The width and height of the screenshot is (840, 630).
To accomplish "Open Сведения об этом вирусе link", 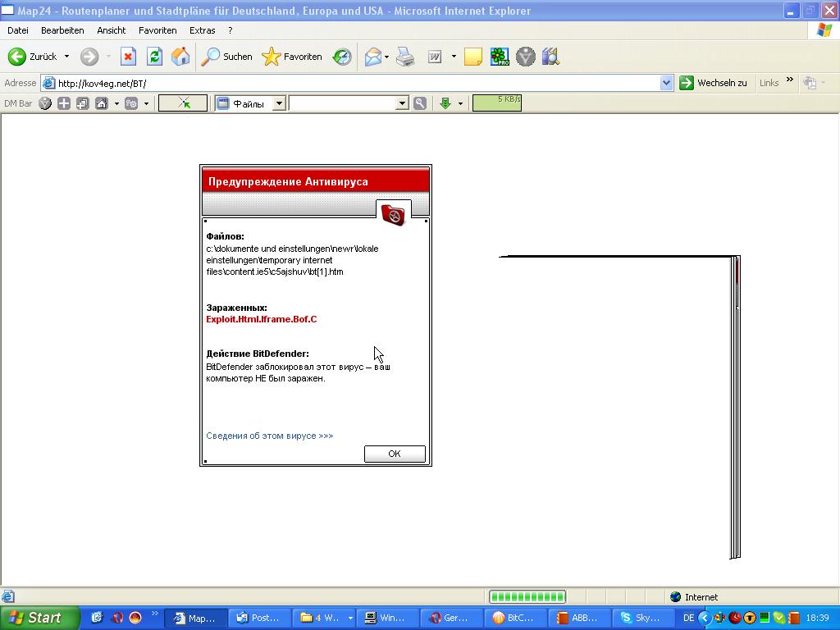I will (x=269, y=436).
